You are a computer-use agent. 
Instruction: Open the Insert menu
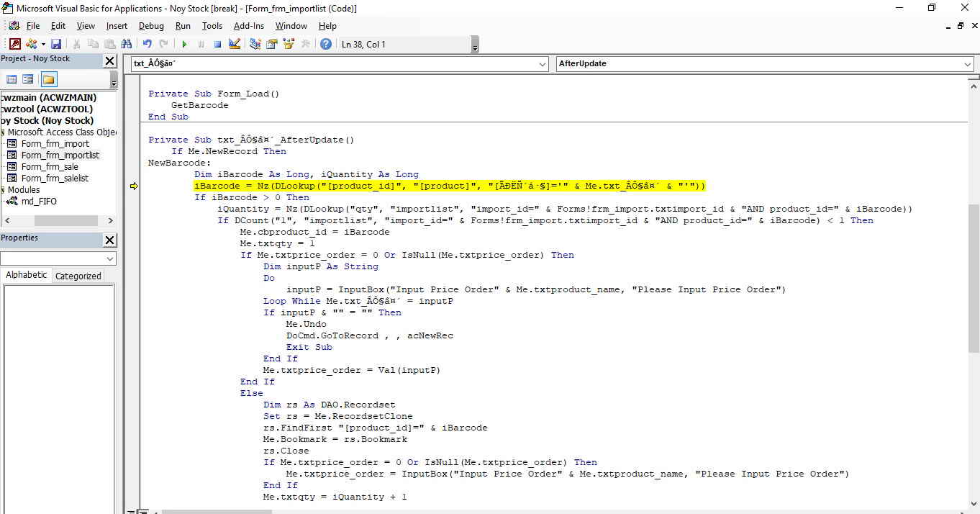coord(117,26)
